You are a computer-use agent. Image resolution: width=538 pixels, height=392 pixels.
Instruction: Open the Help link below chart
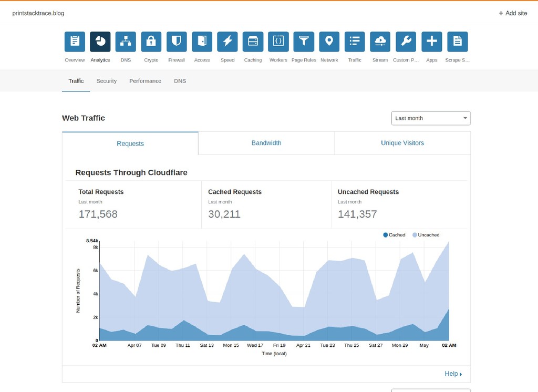(x=453, y=374)
